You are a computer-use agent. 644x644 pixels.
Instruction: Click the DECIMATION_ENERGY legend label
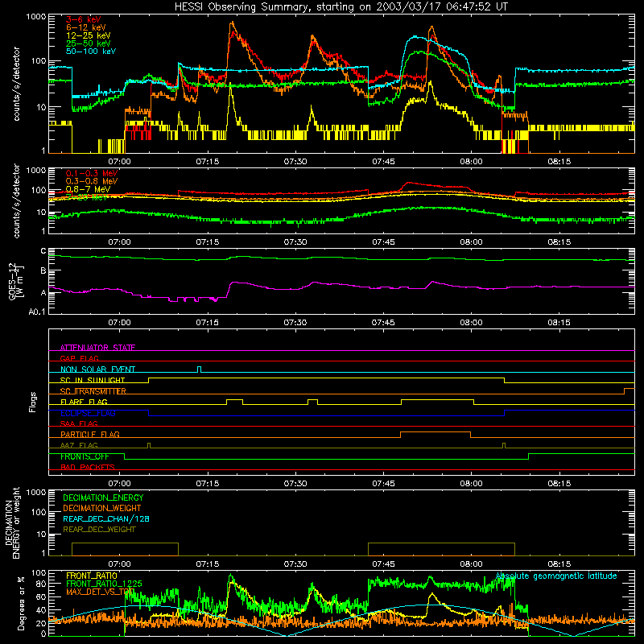(x=103, y=497)
